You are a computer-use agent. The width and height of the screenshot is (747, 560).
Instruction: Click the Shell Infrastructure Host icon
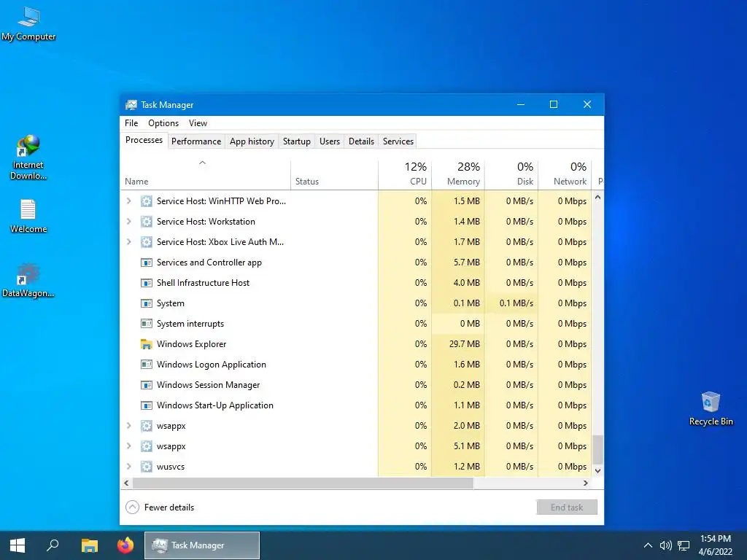point(146,283)
